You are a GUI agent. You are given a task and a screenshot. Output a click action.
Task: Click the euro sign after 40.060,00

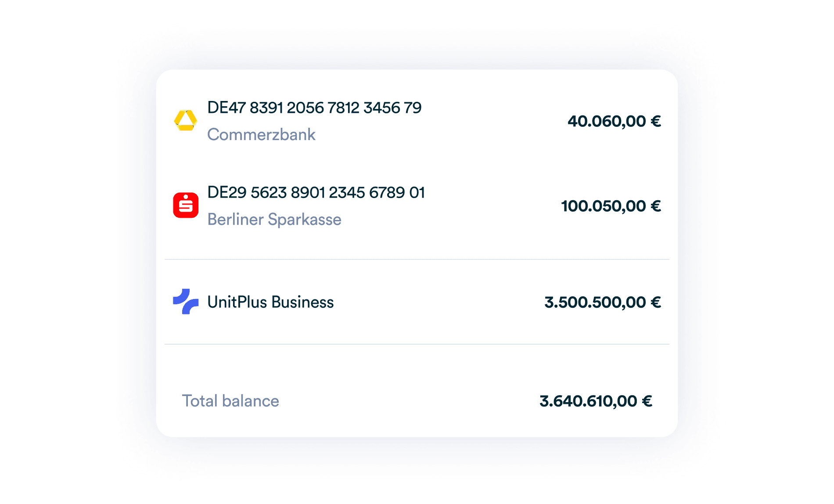pos(656,121)
